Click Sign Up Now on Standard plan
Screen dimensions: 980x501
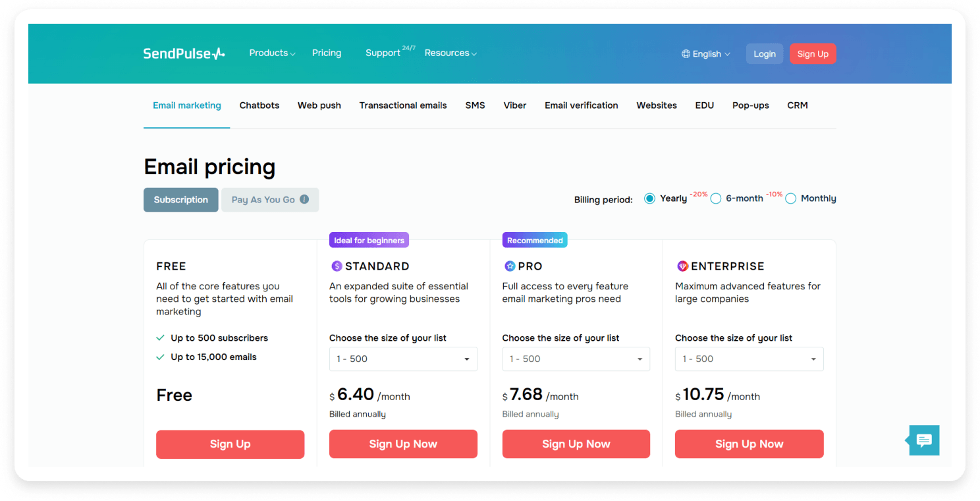tap(403, 444)
